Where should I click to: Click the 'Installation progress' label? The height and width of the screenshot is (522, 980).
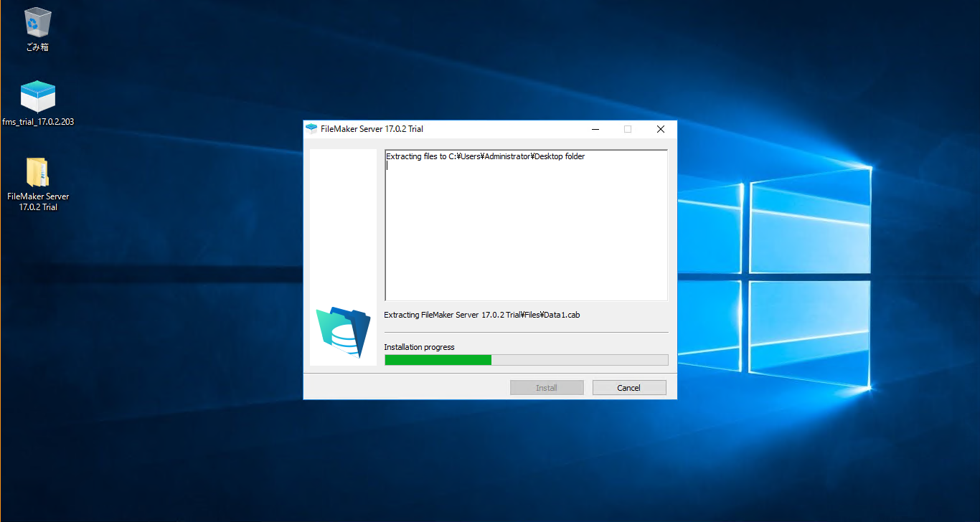coord(419,347)
